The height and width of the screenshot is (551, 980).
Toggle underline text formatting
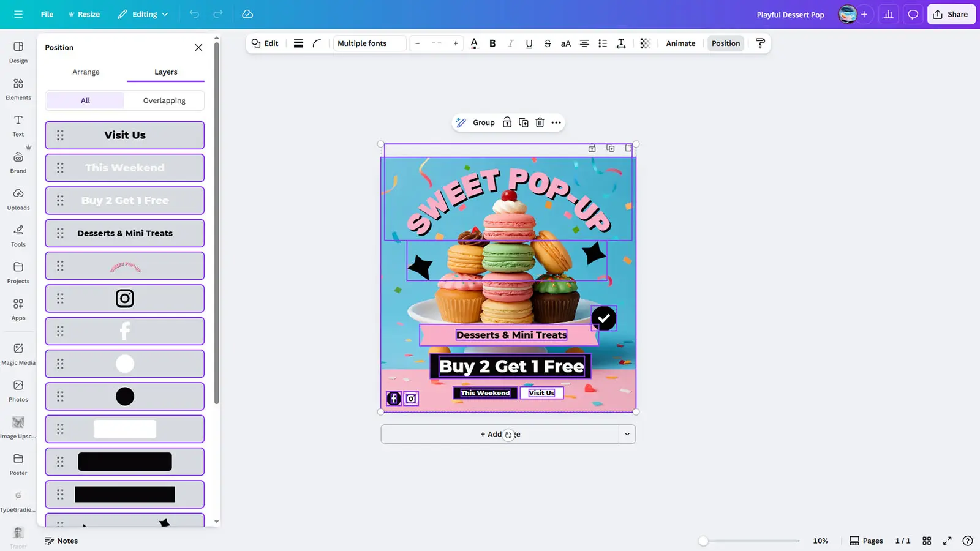[x=529, y=43]
